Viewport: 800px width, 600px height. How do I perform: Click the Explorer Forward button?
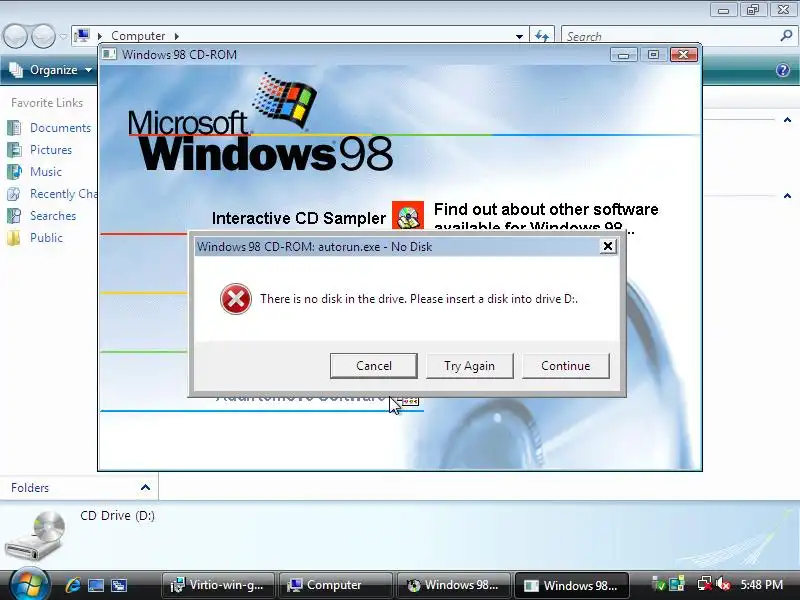pos(43,36)
